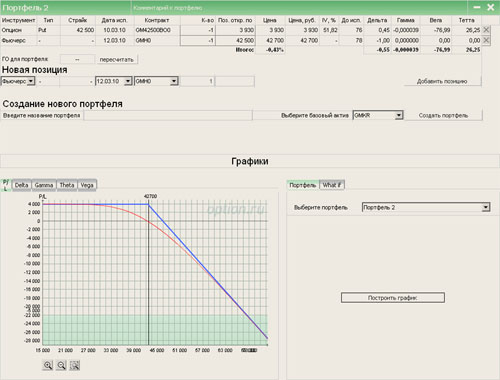The image size is (500, 380).
Task: Expand the 12.03.10 expiry date dropdown
Action: click(128, 81)
